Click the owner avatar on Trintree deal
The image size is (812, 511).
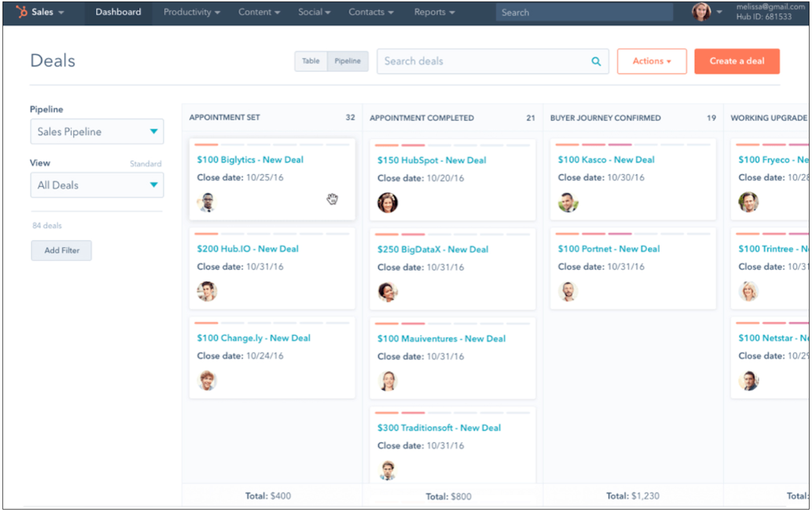748,291
